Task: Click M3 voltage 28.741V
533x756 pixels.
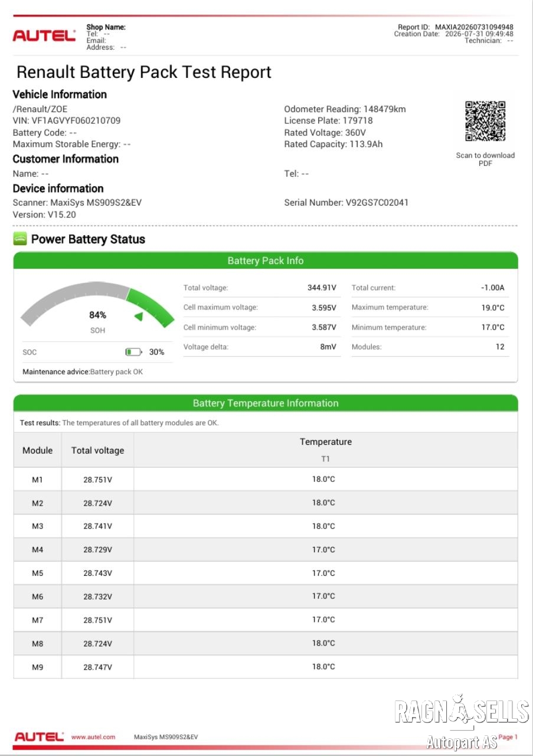Action: coord(97,526)
